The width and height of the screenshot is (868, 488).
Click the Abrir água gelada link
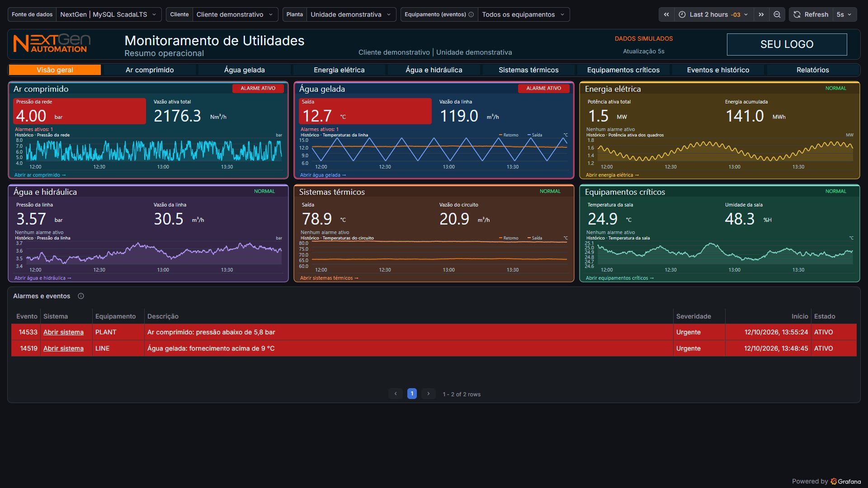[323, 175]
